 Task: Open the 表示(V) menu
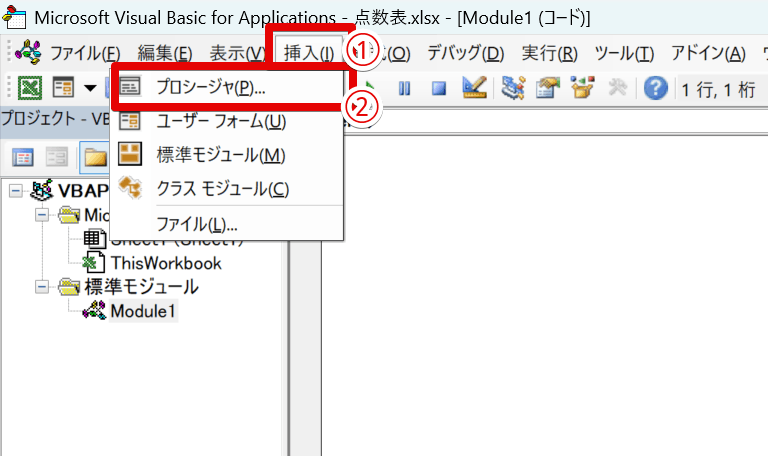coord(238,53)
